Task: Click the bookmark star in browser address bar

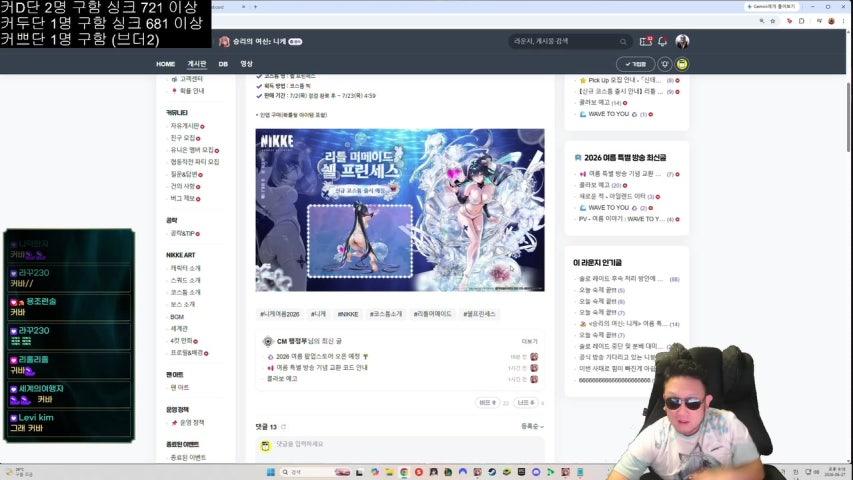Action: point(773,21)
